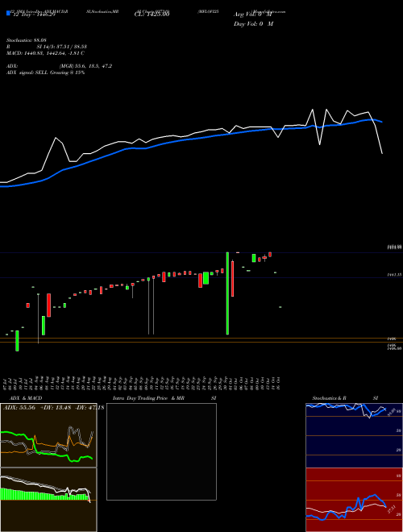The image size is (403, 532).
Task: Click the Stochastics & RSI panel title
Action: tap(345, 398)
